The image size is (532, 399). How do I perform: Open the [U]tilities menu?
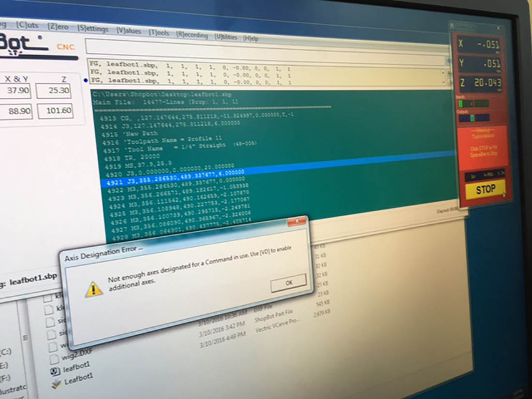(226, 37)
